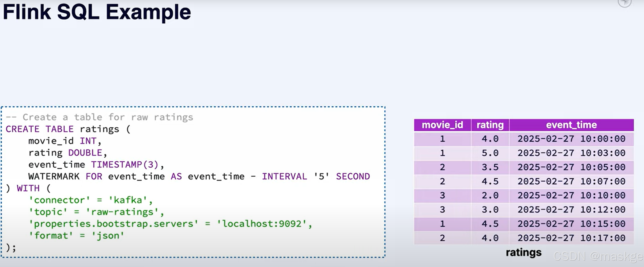Click the 'raw-ratings' topic value

tap(122, 212)
